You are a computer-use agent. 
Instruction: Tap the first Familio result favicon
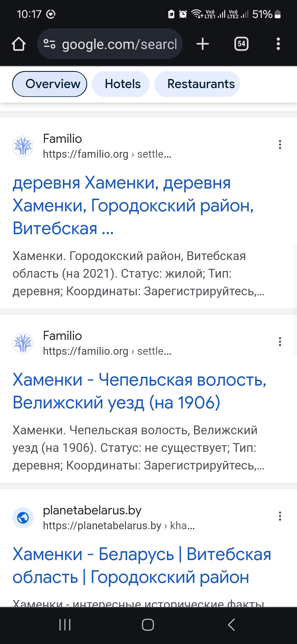(x=23, y=146)
